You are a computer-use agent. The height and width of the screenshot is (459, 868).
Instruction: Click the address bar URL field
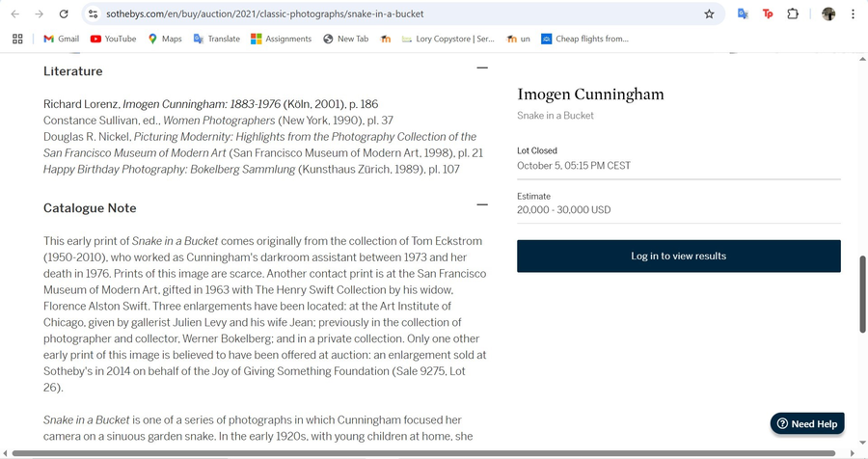[386, 14]
